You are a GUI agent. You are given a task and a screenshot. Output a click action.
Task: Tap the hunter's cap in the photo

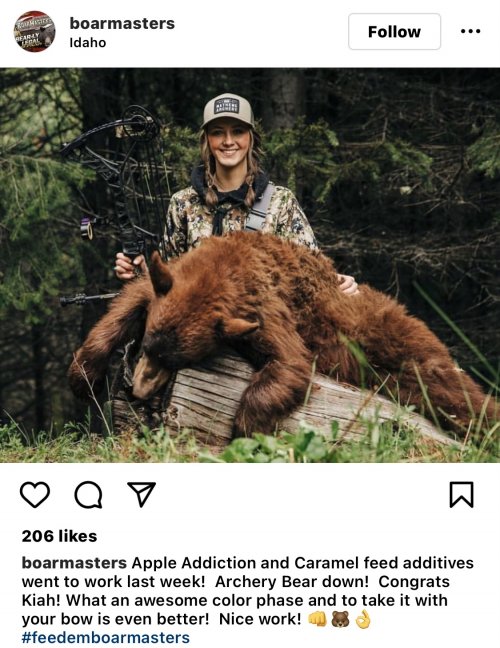pos(228,110)
